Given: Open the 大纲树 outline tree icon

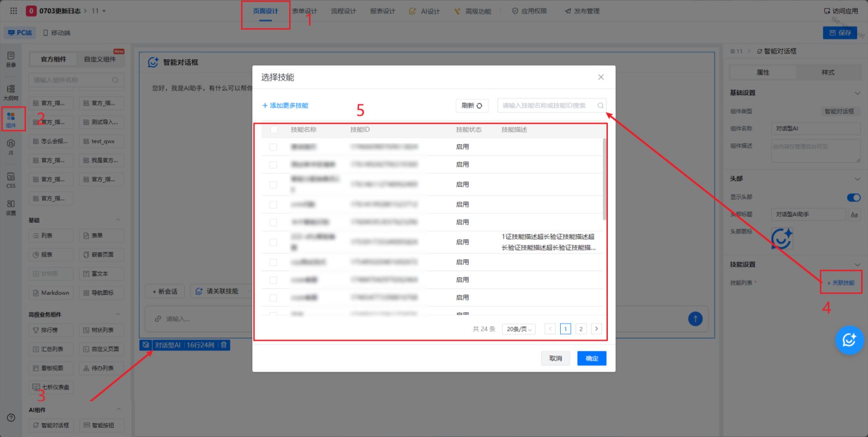Looking at the screenshot, I should coord(11,92).
